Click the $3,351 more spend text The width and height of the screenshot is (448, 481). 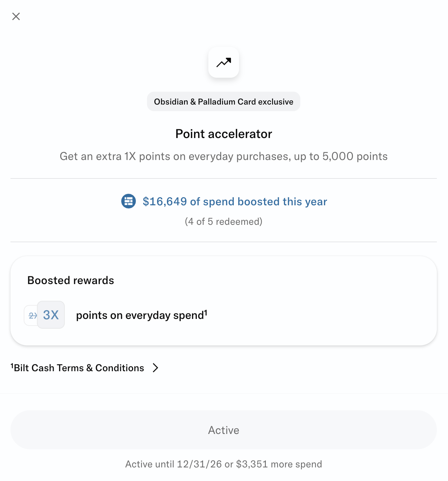(x=279, y=464)
